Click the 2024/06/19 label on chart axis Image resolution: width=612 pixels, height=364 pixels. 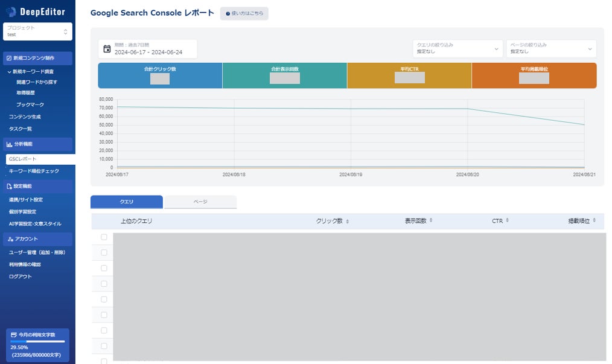point(351,174)
